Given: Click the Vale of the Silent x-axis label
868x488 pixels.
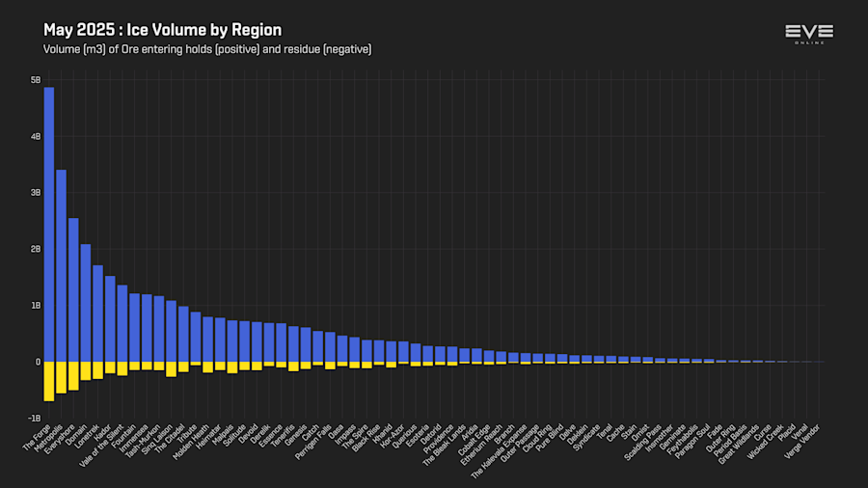Looking at the screenshot, I should pyautogui.click(x=102, y=446).
